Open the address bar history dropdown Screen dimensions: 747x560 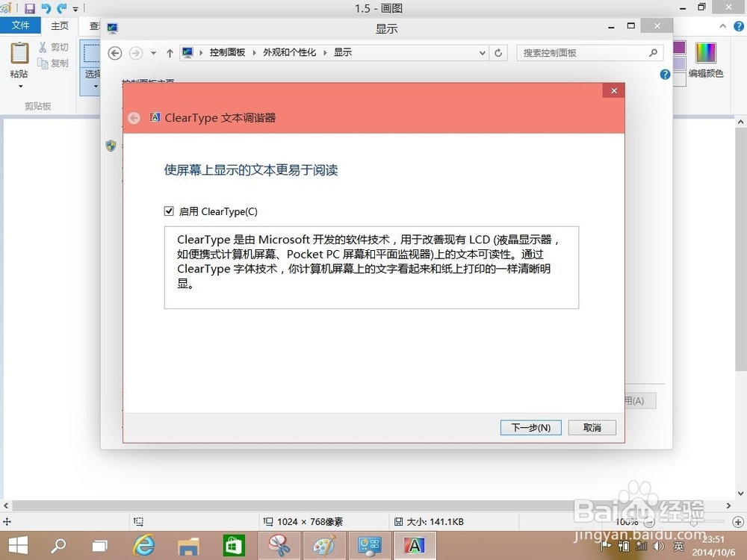coord(482,53)
